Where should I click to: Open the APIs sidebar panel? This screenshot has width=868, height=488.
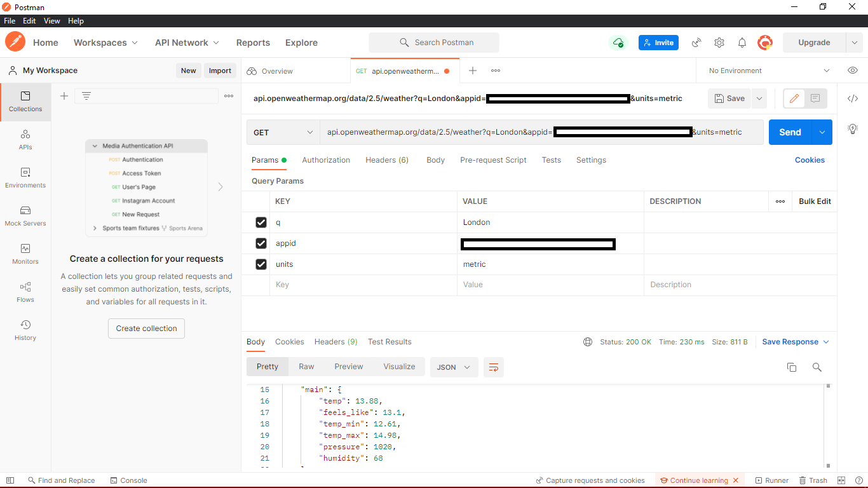(25, 140)
